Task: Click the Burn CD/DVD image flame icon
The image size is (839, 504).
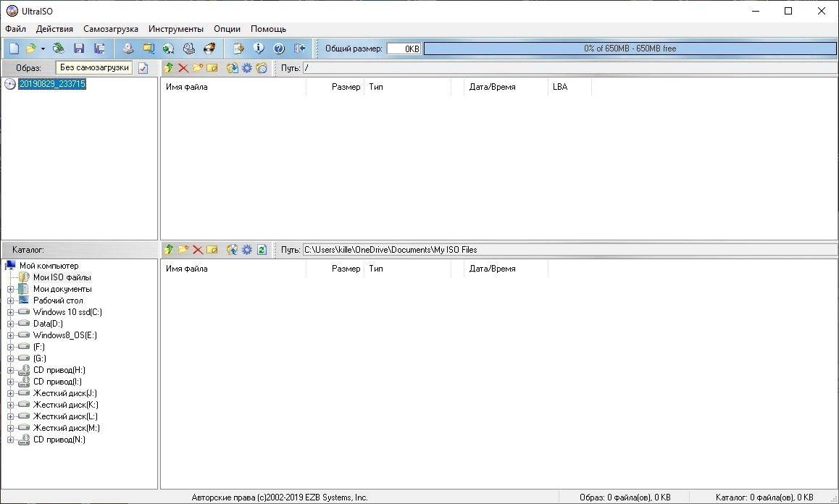Action: [210, 49]
